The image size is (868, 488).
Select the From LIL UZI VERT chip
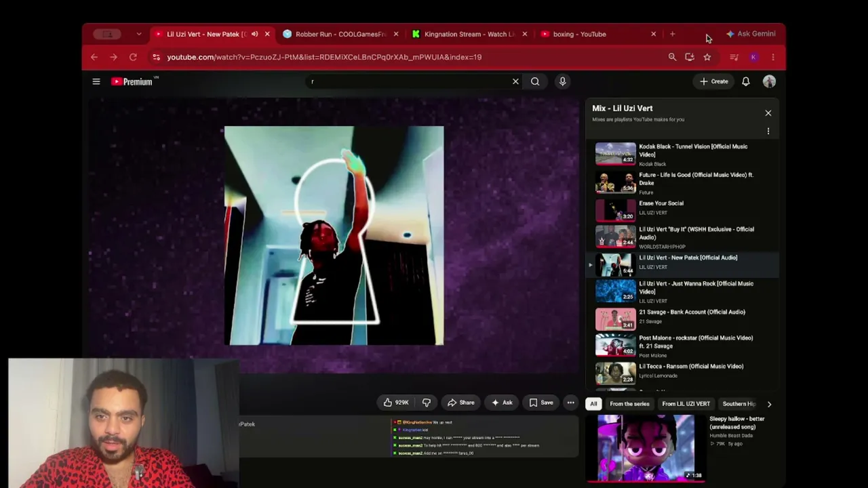click(686, 404)
